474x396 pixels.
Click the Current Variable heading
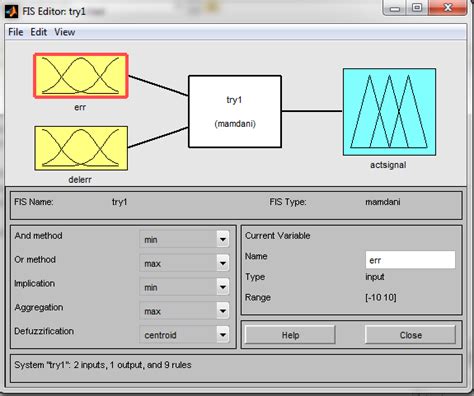(278, 236)
